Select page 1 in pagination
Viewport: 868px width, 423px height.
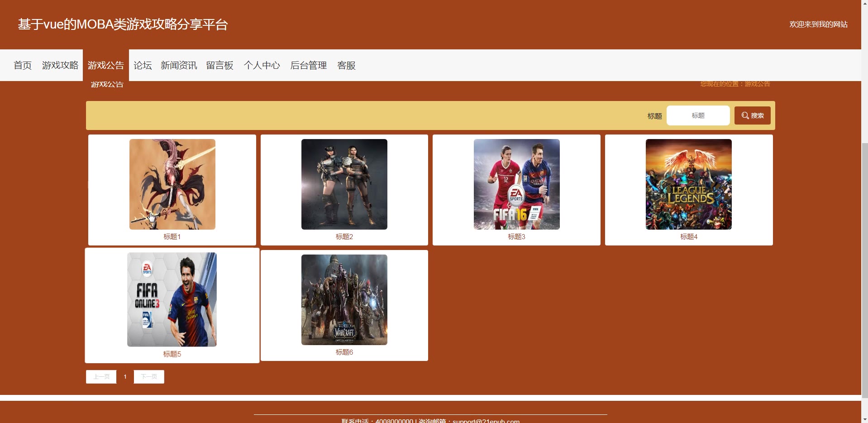[x=125, y=377]
